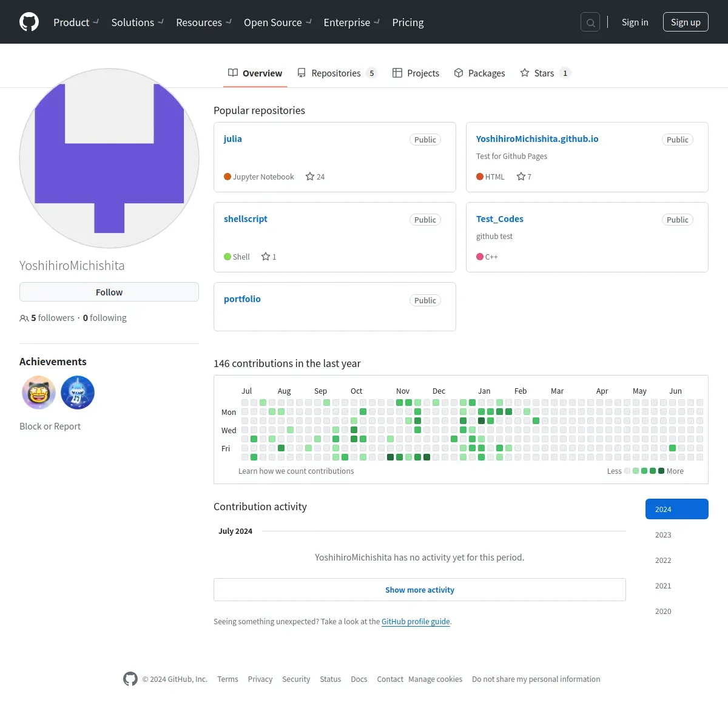The width and height of the screenshot is (728, 711).
Task: Open the portfolio repository
Action: [242, 298]
